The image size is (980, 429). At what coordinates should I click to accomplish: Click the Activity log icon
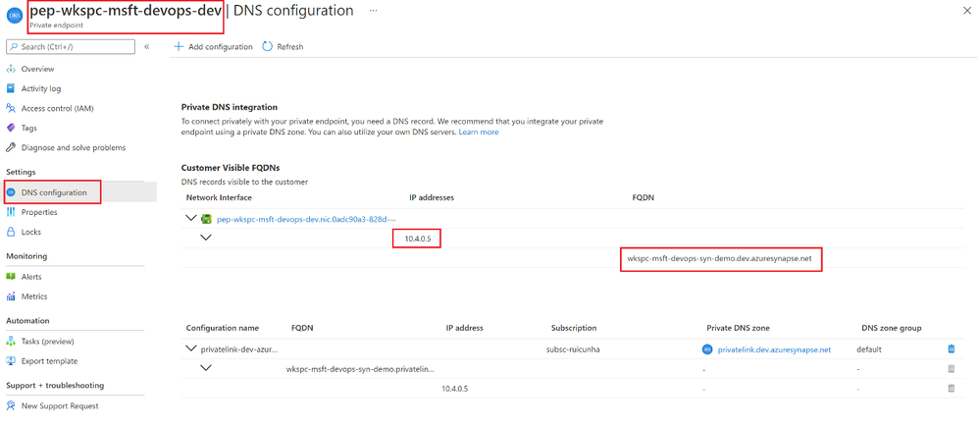(x=11, y=88)
